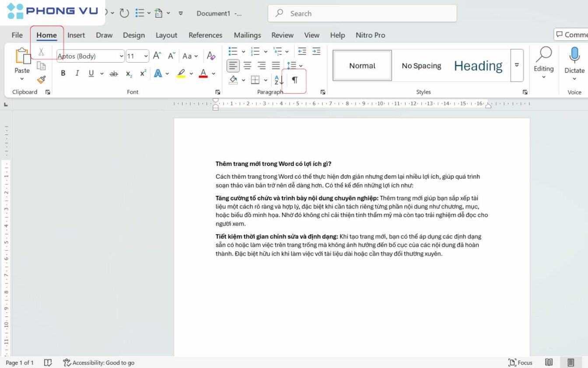Click the Format Painter brush icon
Image resolution: width=588 pixels, height=368 pixels.
click(41, 80)
